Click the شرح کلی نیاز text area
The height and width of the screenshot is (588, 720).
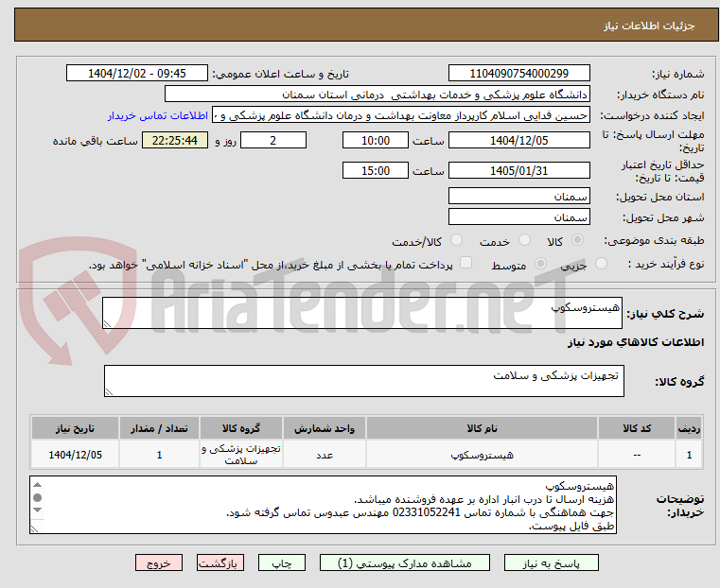[361, 313]
